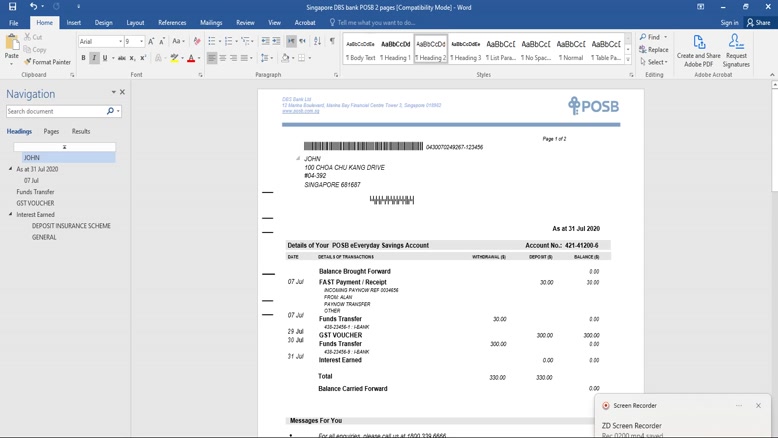The image size is (778, 438).
Task: Show or hide paragraph marks
Action: point(332,41)
